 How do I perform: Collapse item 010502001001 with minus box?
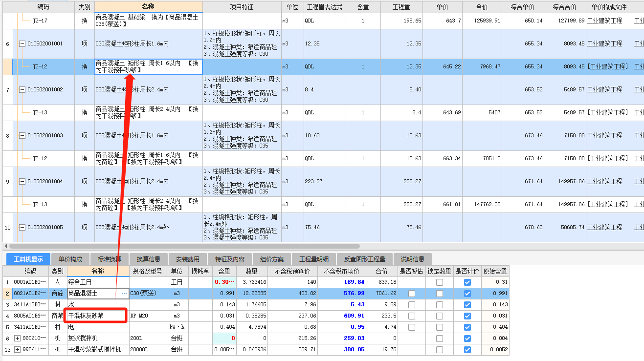pyautogui.click(x=22, y=43)
